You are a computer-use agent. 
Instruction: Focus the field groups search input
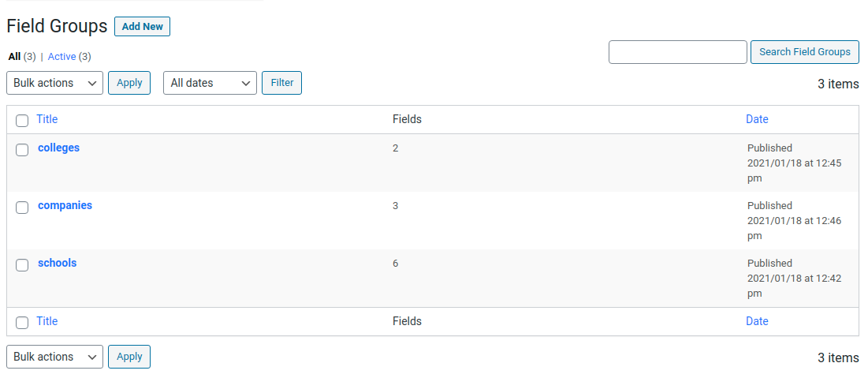tap(678, 52)
